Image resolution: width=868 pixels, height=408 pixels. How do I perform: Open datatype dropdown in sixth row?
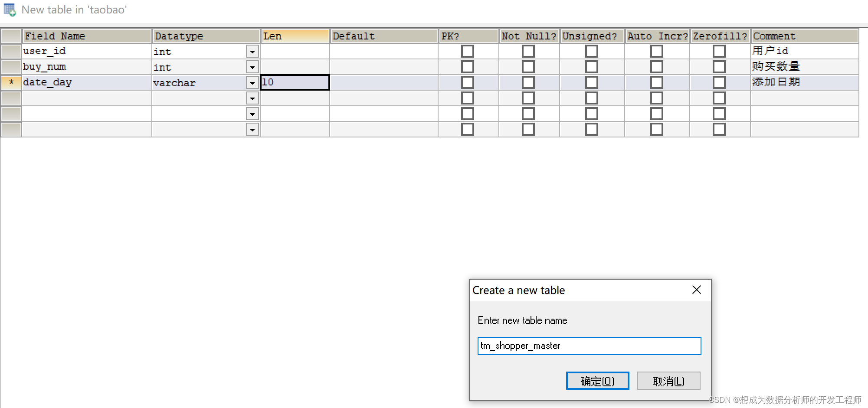[x=252, y=130]
